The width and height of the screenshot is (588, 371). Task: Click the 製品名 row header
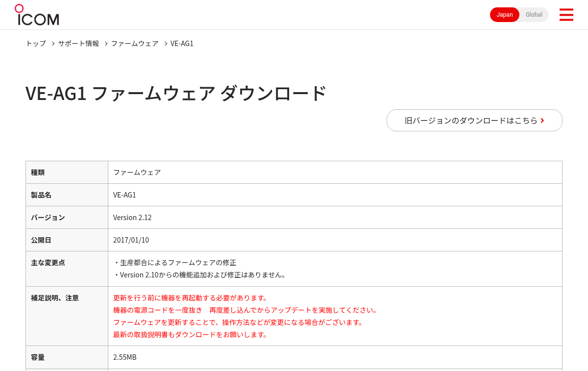67,195
